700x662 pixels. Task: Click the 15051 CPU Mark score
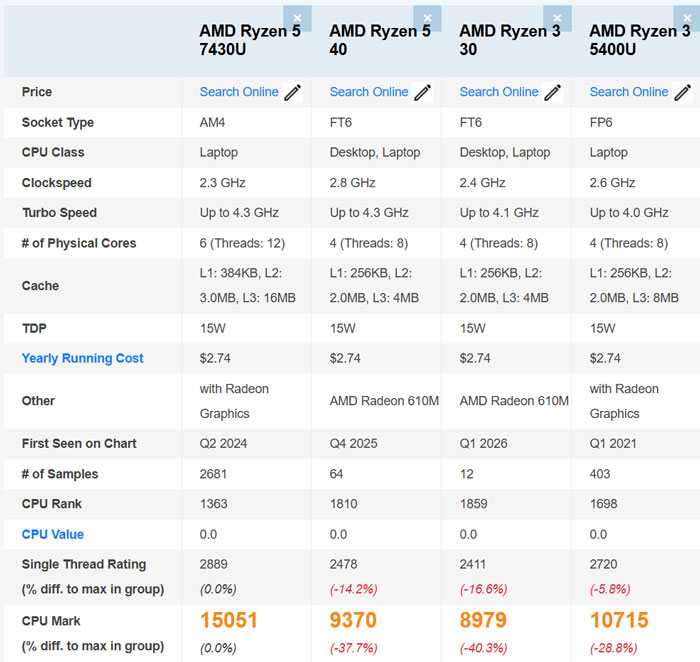coord(229,620)
